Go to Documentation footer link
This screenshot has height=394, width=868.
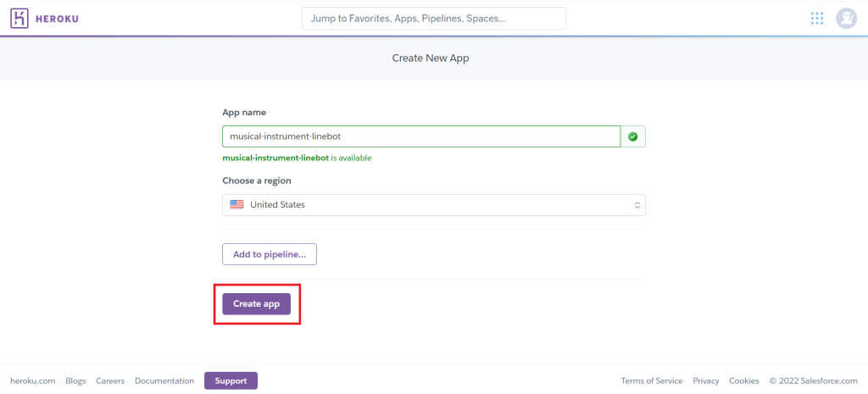pyautogui.click(x=164, y=381)
